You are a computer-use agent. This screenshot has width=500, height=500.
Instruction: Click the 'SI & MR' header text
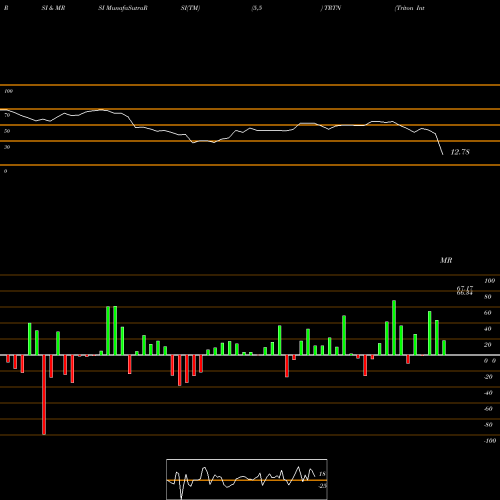[53, 8]
